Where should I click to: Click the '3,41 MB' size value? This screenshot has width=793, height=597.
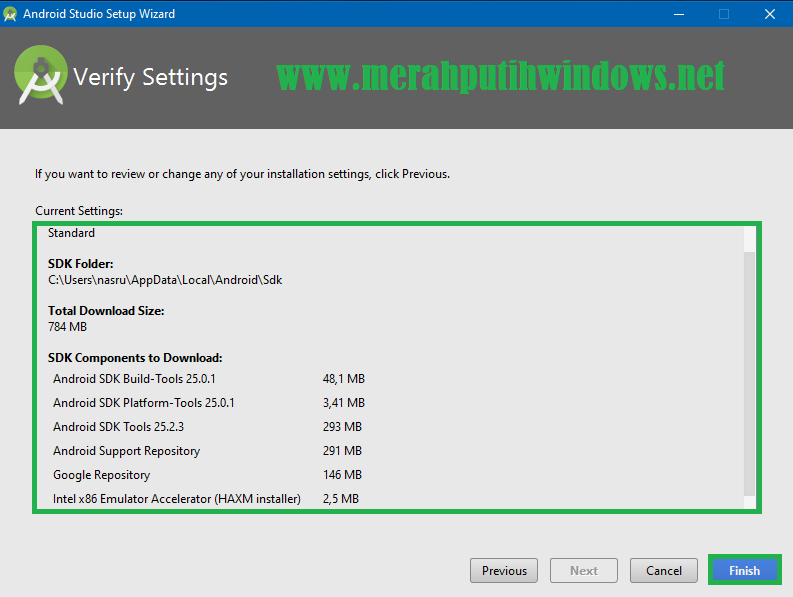point(344,403)
